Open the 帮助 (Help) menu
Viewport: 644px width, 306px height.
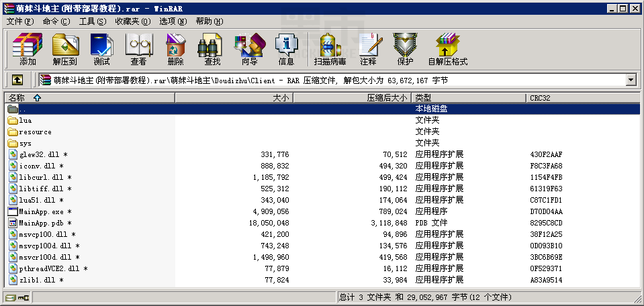209,21
